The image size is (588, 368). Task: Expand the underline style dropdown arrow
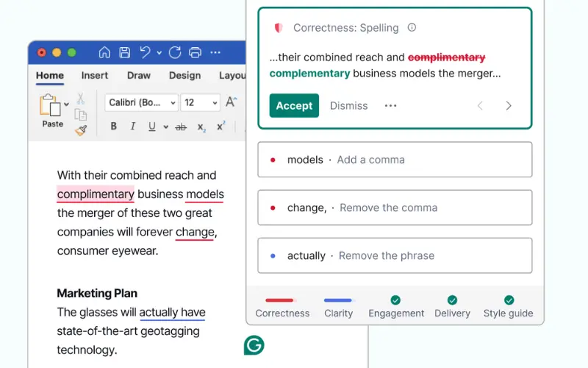click(165, 127)
